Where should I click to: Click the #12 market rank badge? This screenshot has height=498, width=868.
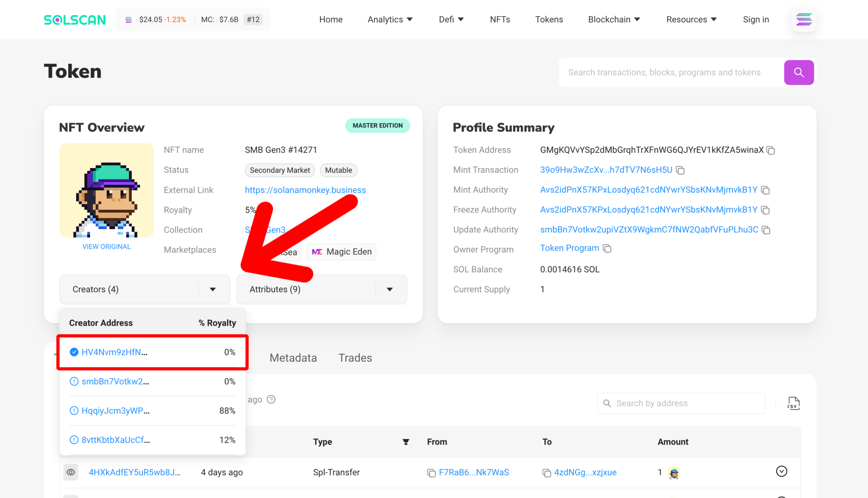[253, 19]
